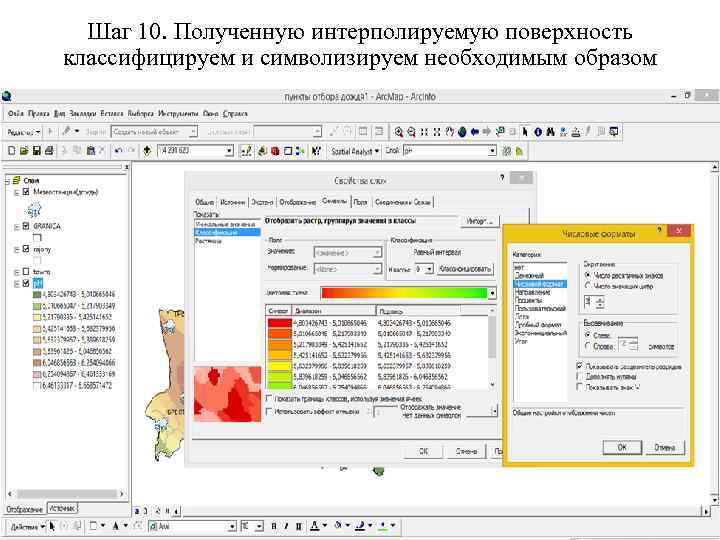Click Отмена in the Числовые форматы dialog
Screen dimensions: 720x540
click(x=664, y=447)
